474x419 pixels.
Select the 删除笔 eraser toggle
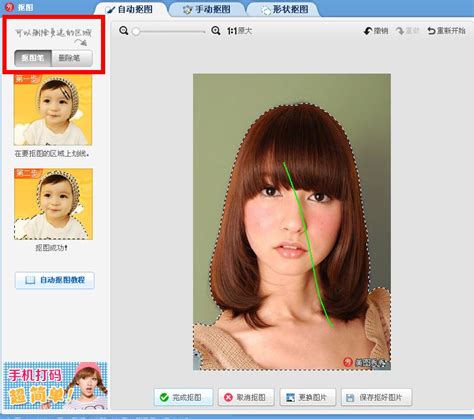click(72, 58)
